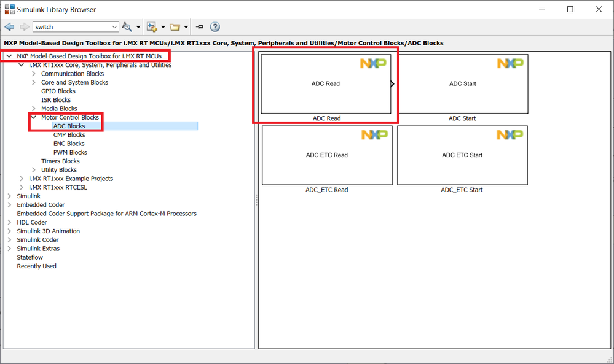614x364 pixels.
Task: Select CMP Blocks in tree
Action: (69, 135)
